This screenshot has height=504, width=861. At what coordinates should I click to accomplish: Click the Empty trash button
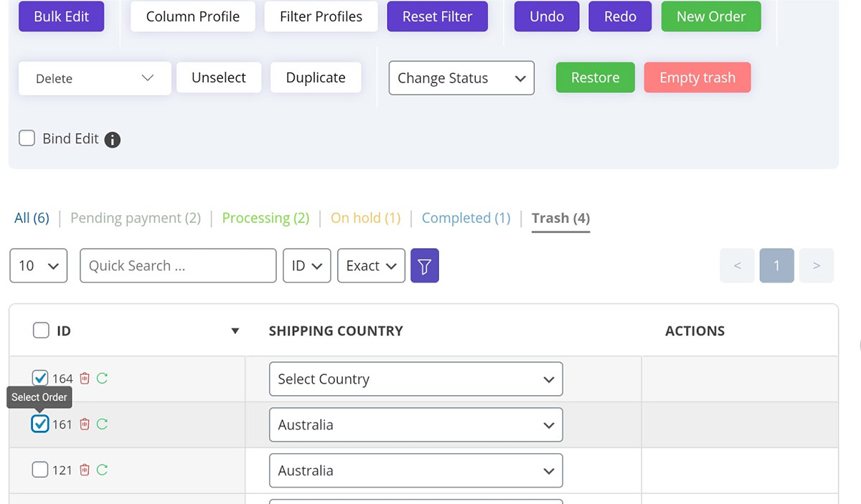pyautogui.click(x=697, y=77)
